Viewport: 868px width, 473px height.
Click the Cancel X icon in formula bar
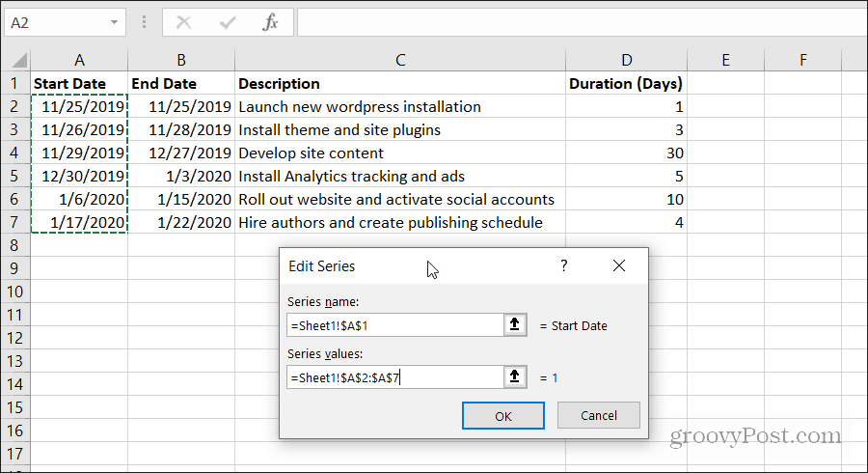coord(184,23)
